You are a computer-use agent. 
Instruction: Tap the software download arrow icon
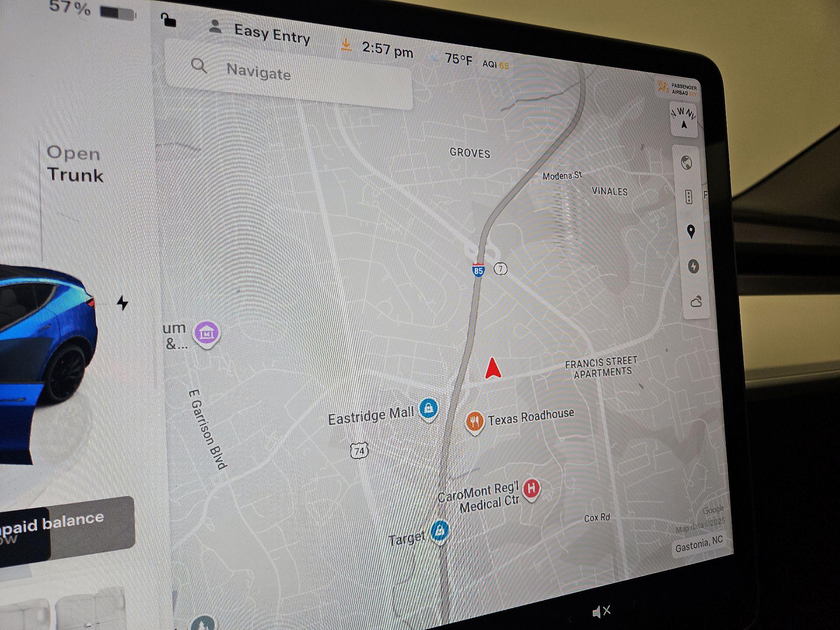tap(346, 44)
